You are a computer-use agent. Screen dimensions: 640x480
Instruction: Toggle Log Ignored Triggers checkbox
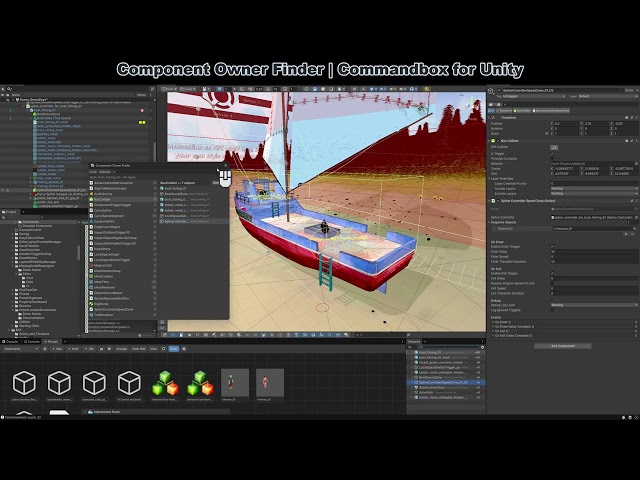pyautogui.click(x=553, y=310)
